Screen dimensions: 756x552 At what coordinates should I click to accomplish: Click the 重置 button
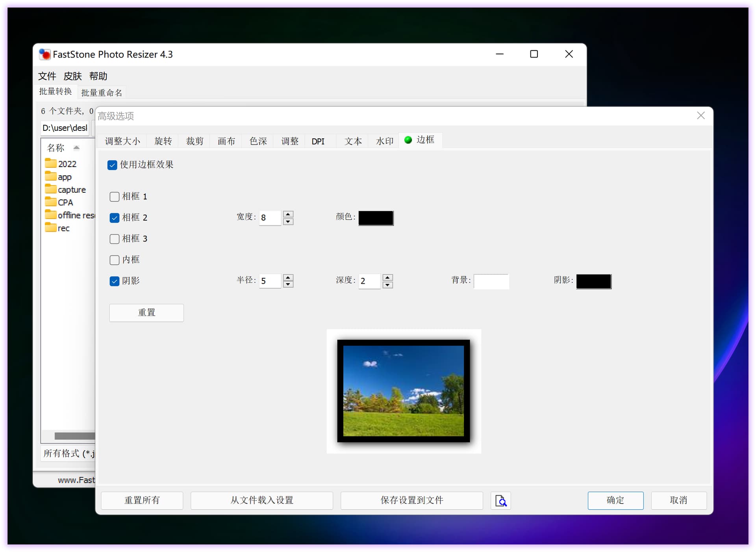click(146, 313)
